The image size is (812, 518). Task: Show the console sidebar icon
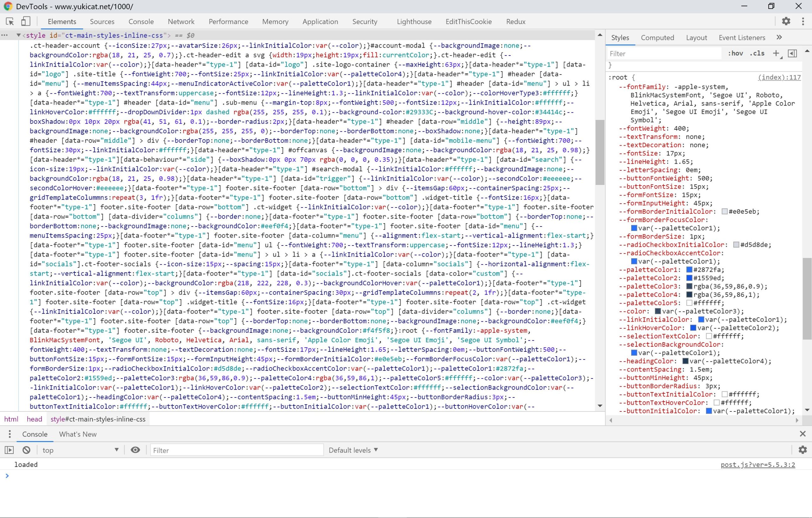[x=9, y=450]
